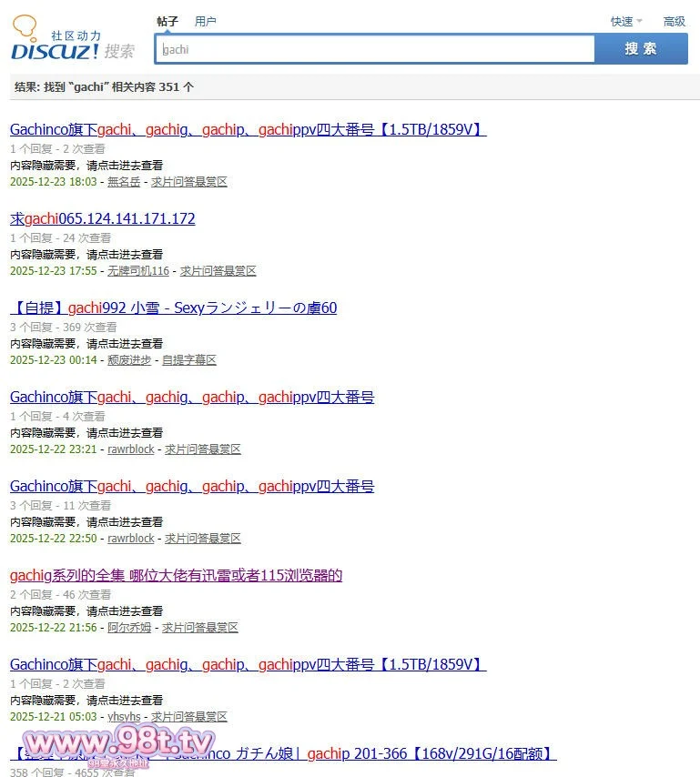Open the post starting with 求gachi065
The image size is (700, 777).
point(103,218)
